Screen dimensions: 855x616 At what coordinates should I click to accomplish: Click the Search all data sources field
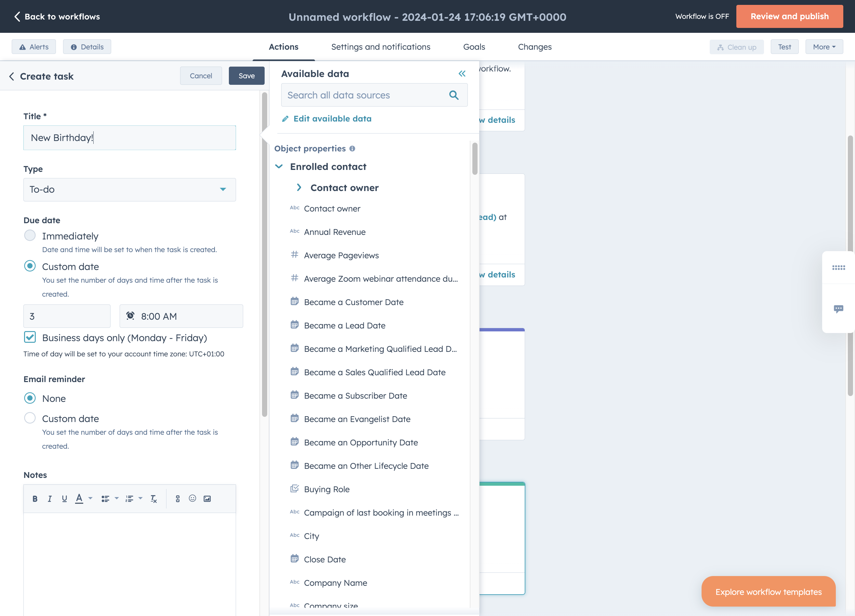(x=374, y=95)
